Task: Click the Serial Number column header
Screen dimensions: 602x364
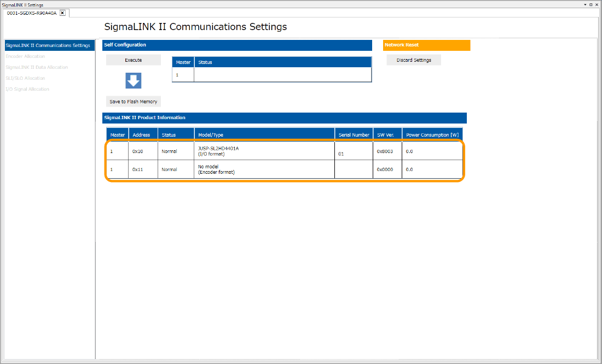Action: pyautogui.click(x=354, y=135)
